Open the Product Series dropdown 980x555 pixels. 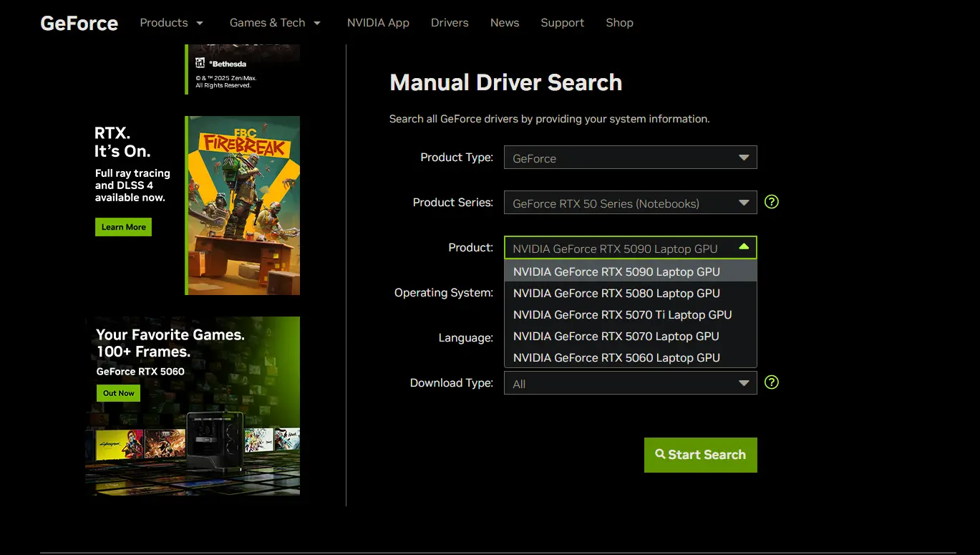click(x=631, y=203)
